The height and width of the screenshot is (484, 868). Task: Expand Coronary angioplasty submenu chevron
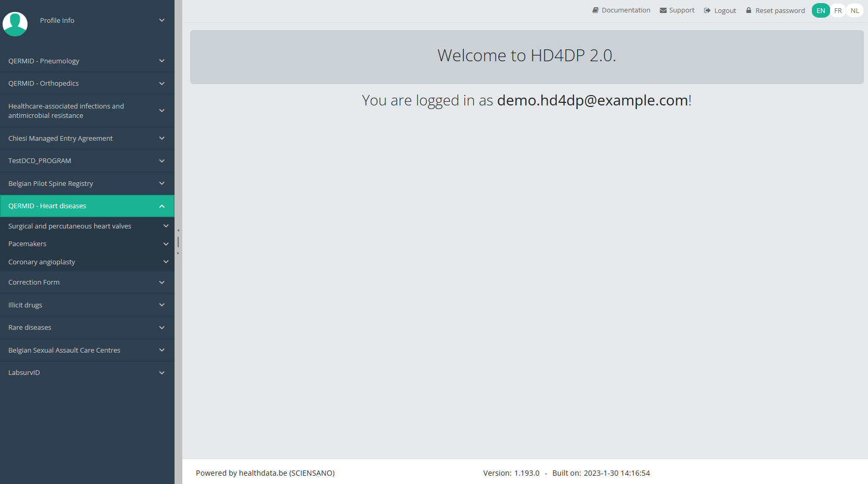point(166,262)
